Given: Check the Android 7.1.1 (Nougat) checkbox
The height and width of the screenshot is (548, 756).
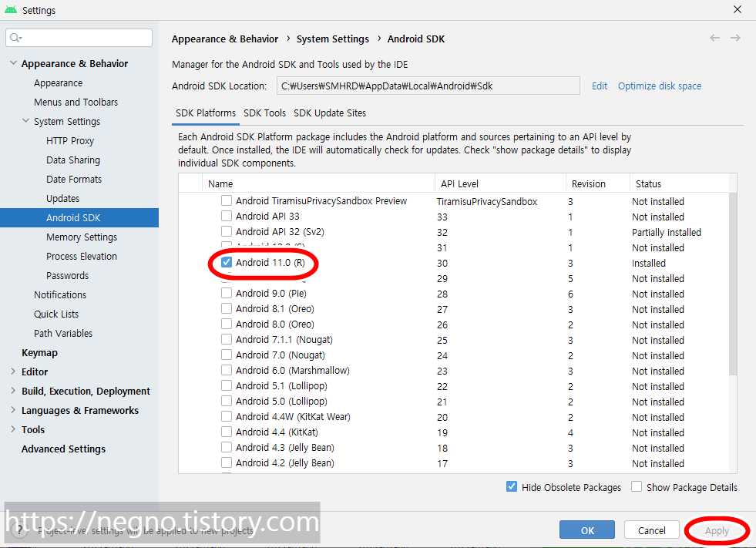Looking at the screenshot, I should (226, 339).
